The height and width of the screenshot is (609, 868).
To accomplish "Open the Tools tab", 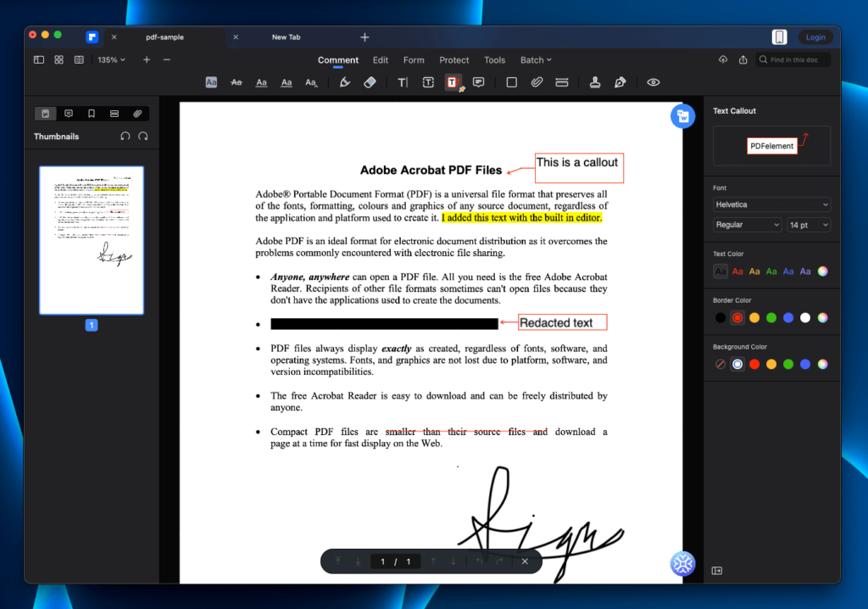I will coord(494,60).
